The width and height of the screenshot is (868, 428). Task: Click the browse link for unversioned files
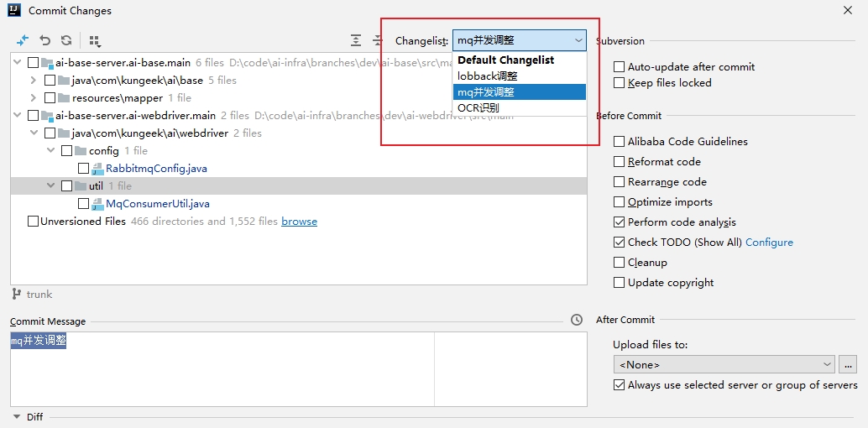click(299, 222)
